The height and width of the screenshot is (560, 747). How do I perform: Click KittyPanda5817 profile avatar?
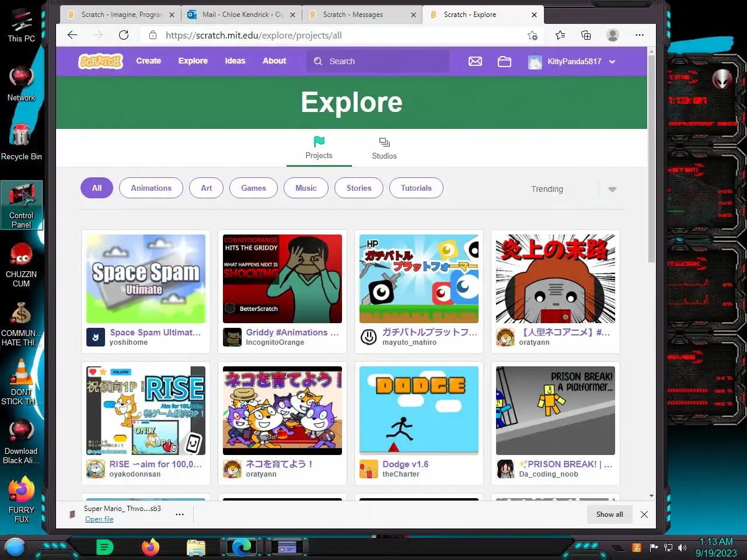(535, 62)
